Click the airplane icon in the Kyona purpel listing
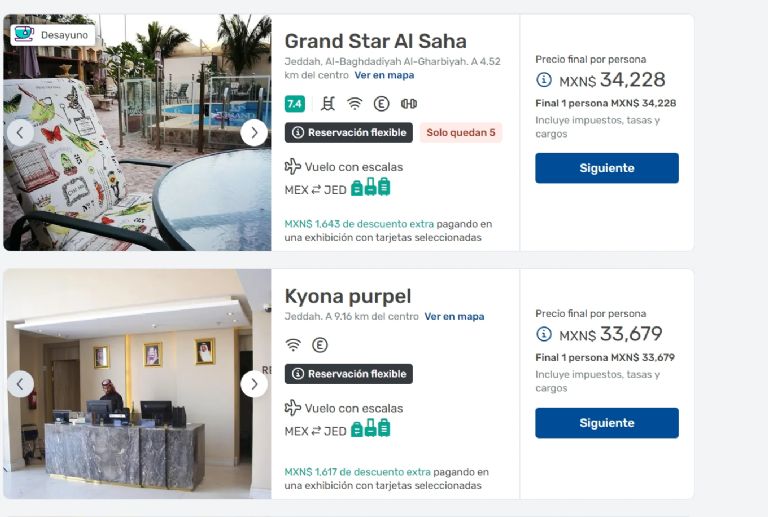768x517 pixels. pyautogui.click(x=293, y=408)
